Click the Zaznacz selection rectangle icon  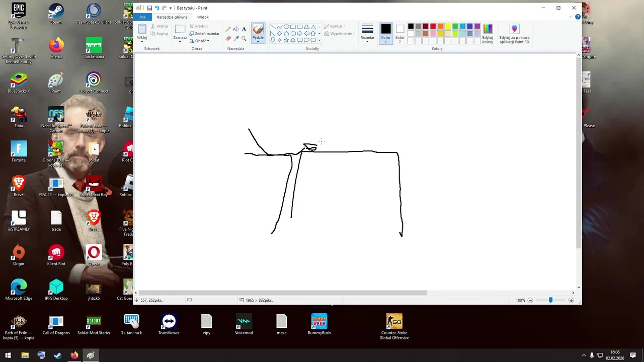(x=180, y=29)
